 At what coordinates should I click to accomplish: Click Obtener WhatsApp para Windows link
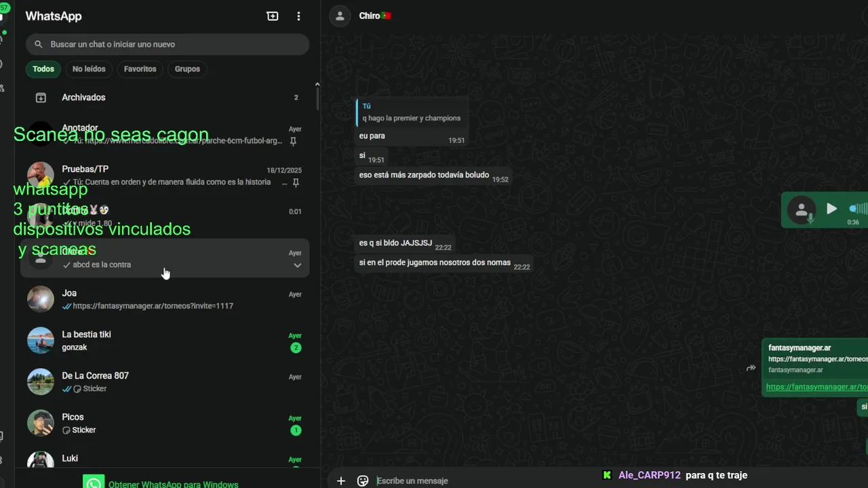pos(173,485)
